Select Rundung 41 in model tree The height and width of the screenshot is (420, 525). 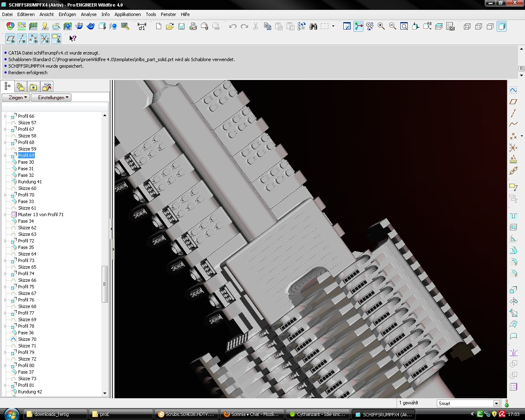30,182
